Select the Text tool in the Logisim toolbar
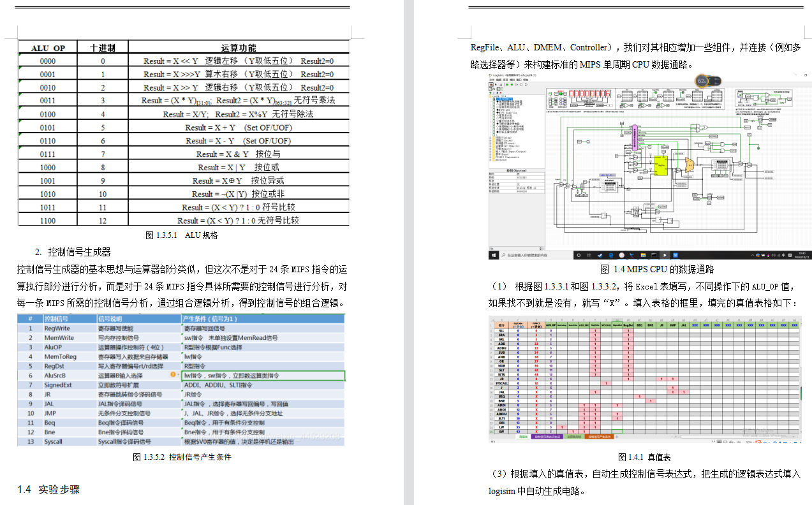Viewport: 812px width, 505px height. tap(501, 85)
